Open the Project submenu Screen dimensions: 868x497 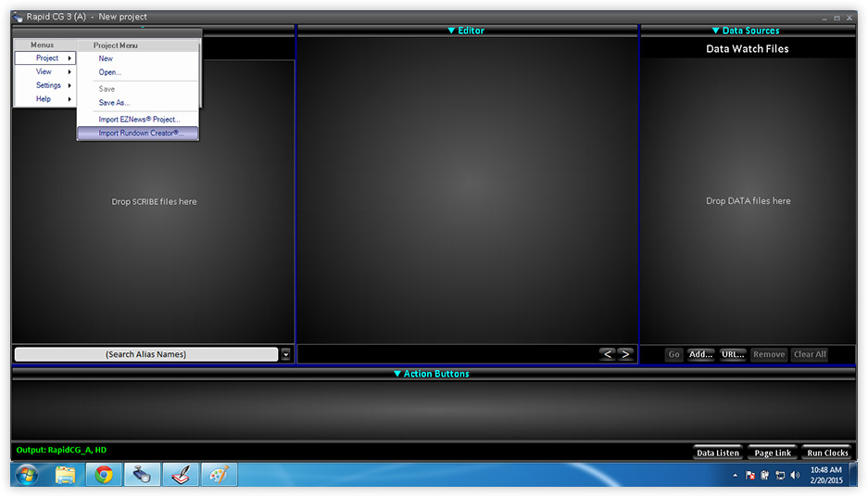pyautogui.click(x=45, y=58)
